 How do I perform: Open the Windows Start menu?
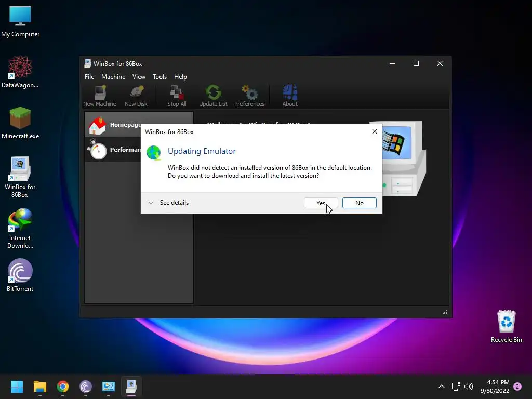(x=17, y=387)
